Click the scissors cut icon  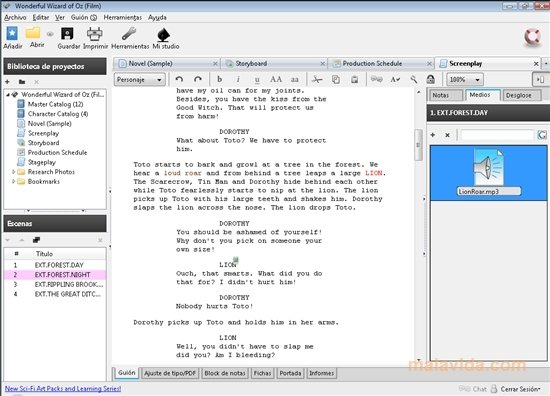[x=317, y=80]
